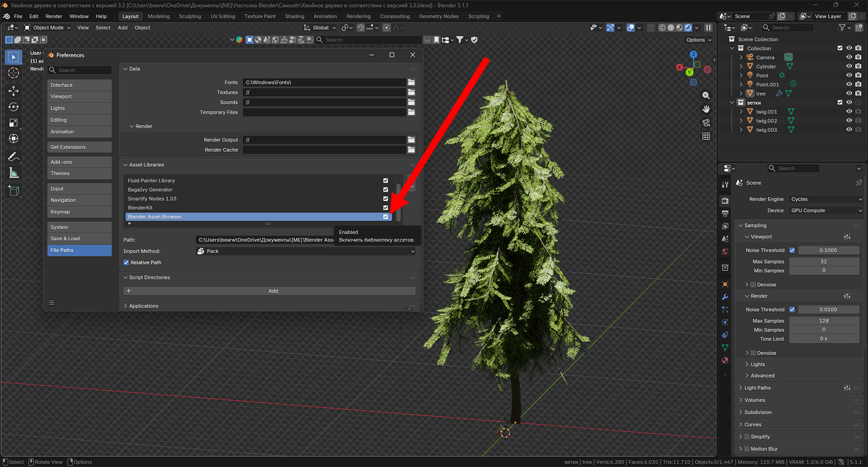The width and height of the screenshot is (868, 467).
Task: Click the zoom magnifier viewport gizmo
Action: (x=706, y=96)
